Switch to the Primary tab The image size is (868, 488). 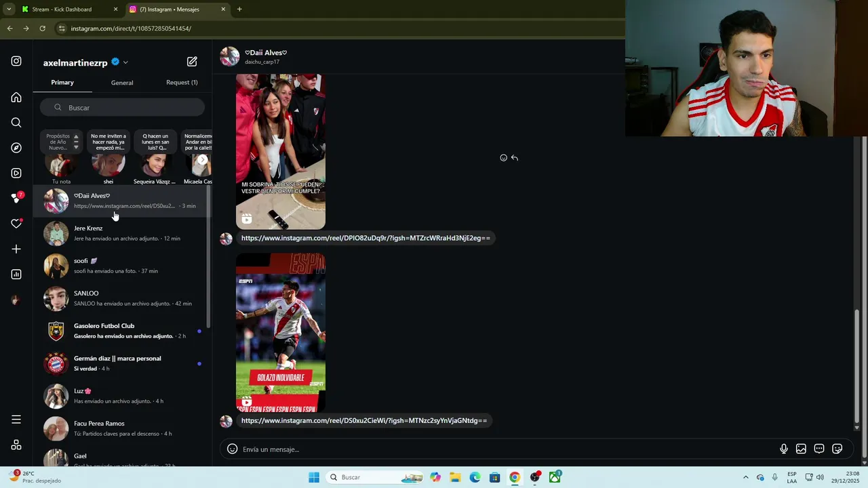pos(62,83)
